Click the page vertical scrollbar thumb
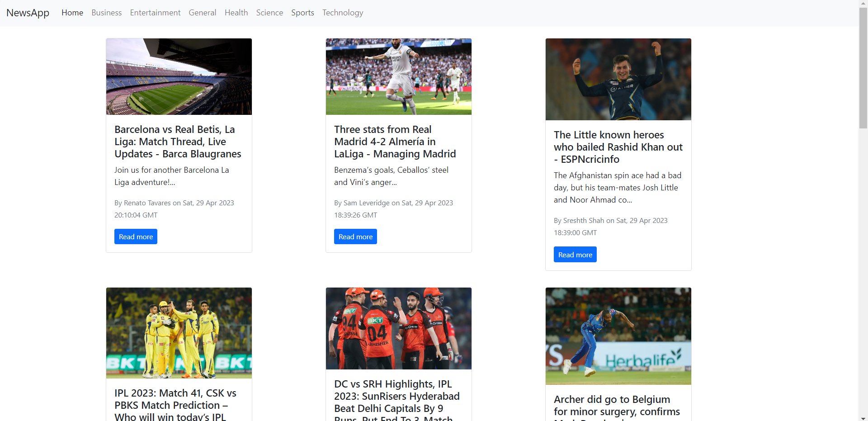The width and height of the screenshot is (868, 421). click(863, 68)
